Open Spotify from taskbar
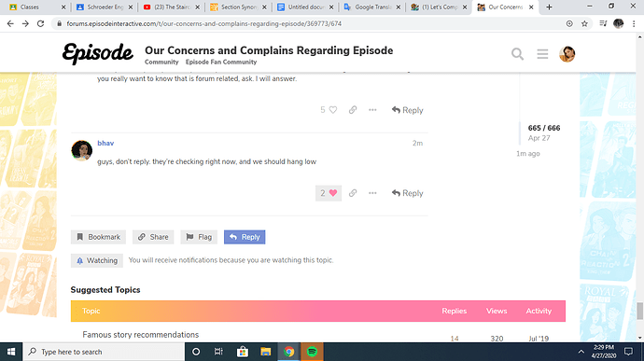Image resolution: width=644 pixels, height=361 pixels. tap(312, 352)
